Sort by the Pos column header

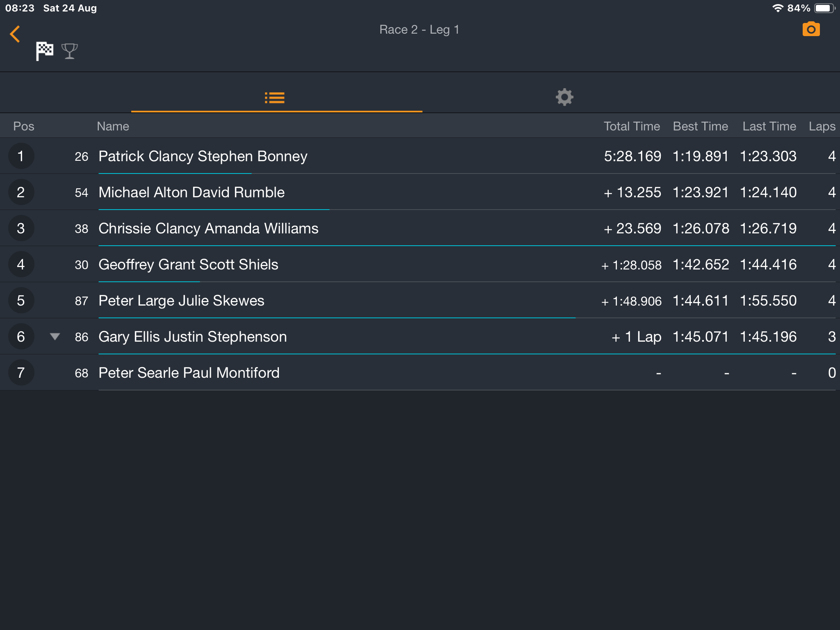pos(24,126)
